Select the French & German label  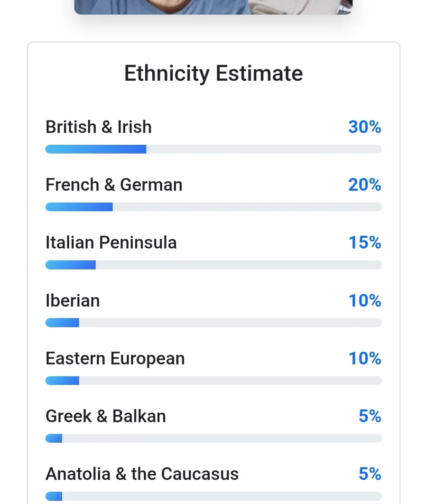pyautogui.click(x=114, y=185)
